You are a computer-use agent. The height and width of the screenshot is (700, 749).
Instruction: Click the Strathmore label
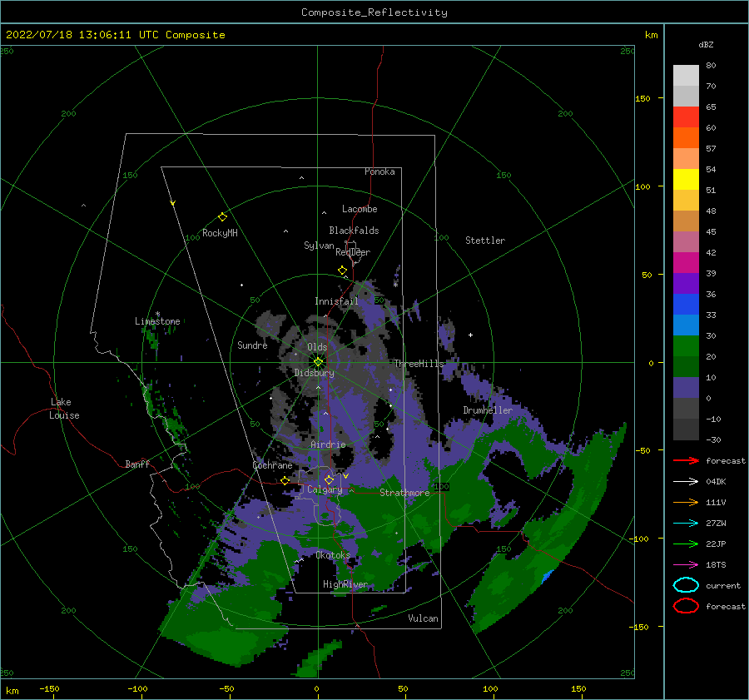point(404,492)
